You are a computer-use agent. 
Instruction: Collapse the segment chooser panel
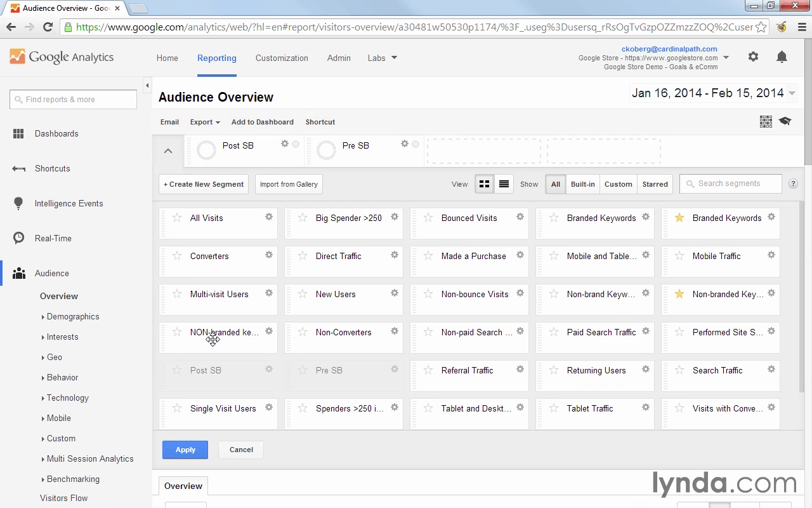click(x=168, y=150)
